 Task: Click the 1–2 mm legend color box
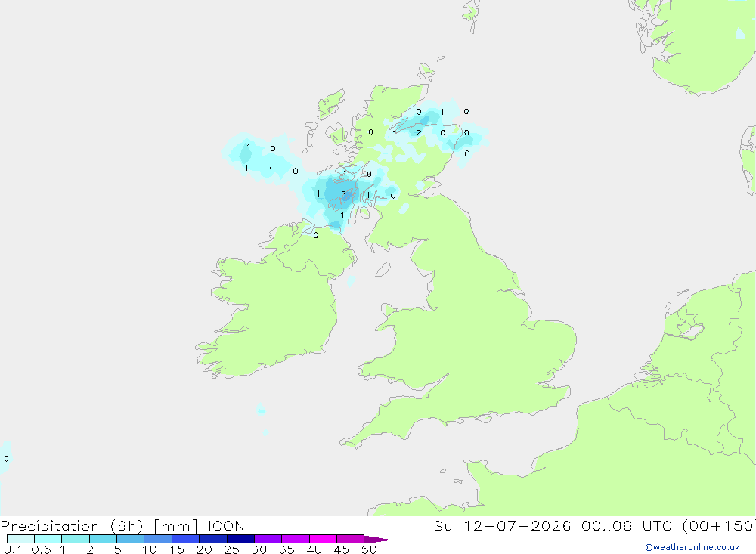pyautogui.click(x=75, y=539)
